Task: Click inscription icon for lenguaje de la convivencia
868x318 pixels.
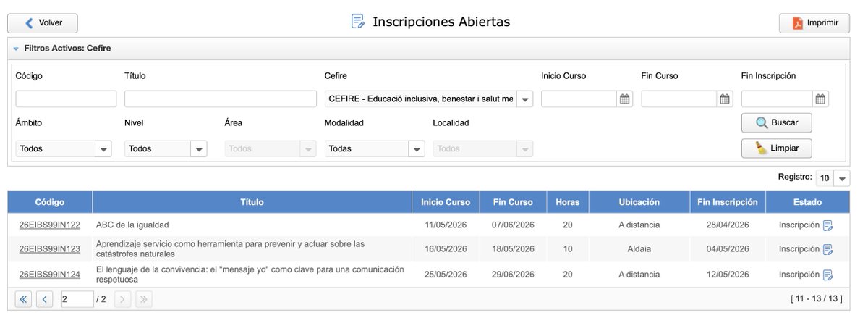Action: (828, 275)
